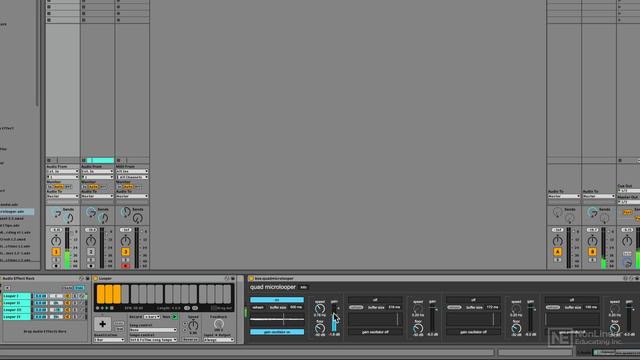Arm track 3 red record button
The image size is (640, 360).
click(125, 266)
